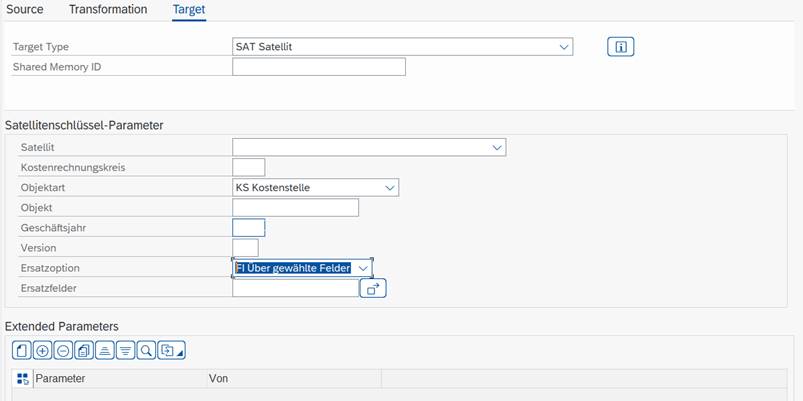
Task: Open the Ersatzoption dropdown
Action: click(363, 268)
